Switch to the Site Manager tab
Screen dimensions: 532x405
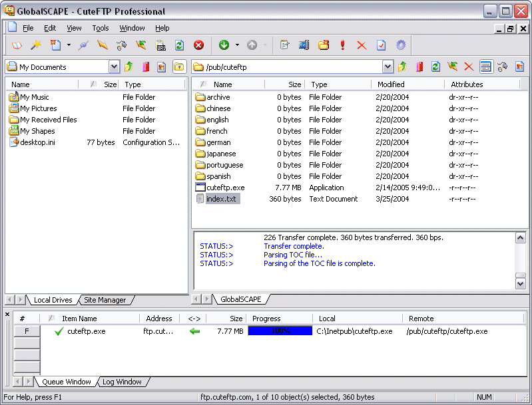(105, 300)
